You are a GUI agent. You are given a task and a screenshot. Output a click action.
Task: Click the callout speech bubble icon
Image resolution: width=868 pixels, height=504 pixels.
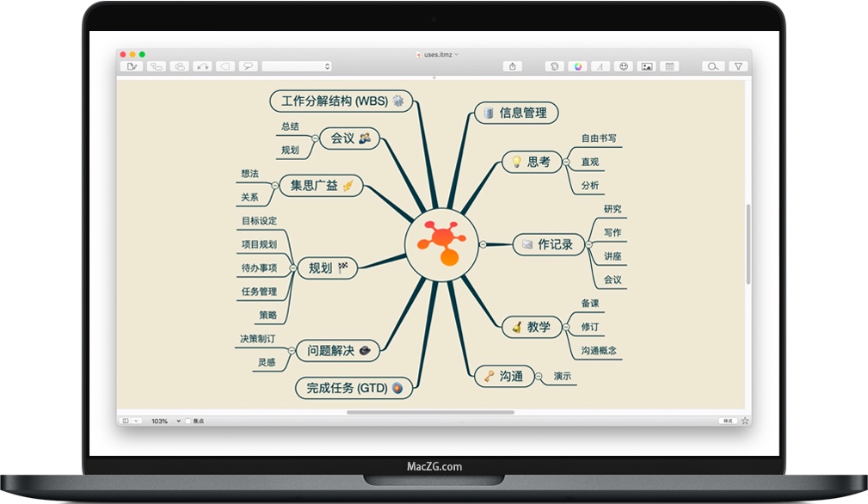tap(248, 66)
